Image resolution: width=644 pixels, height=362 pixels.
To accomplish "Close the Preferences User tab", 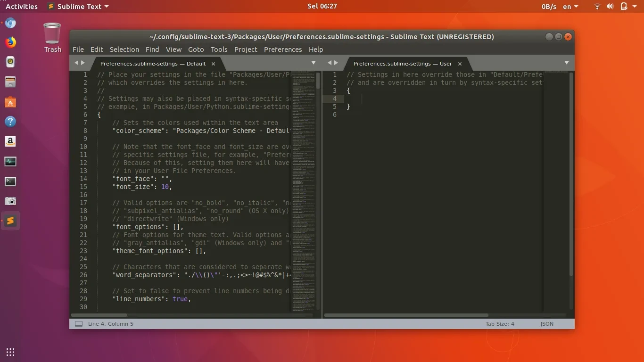I will 460,64.
